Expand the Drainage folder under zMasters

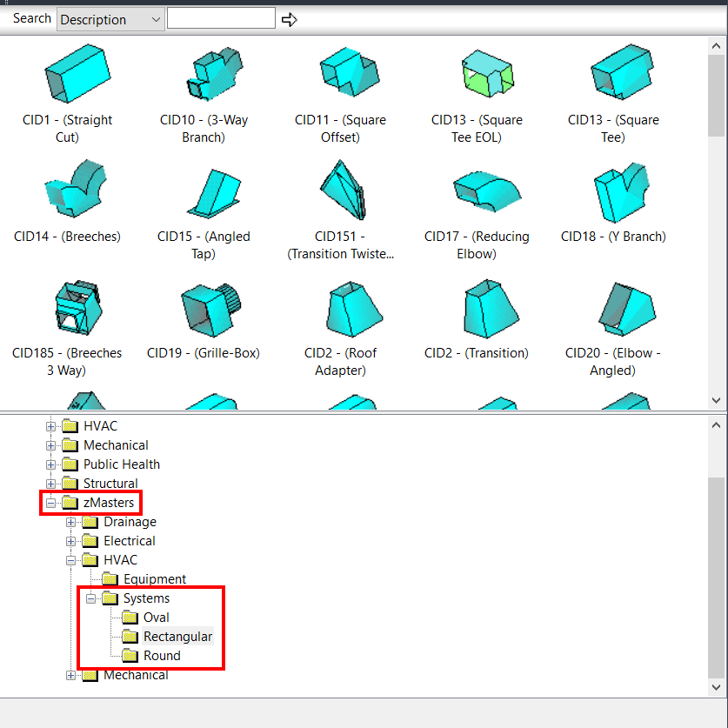pos(70,521)
